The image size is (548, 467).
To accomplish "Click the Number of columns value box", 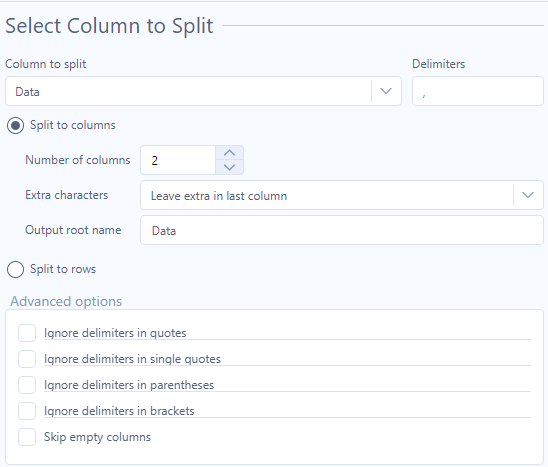I will [x=178, y=160].
